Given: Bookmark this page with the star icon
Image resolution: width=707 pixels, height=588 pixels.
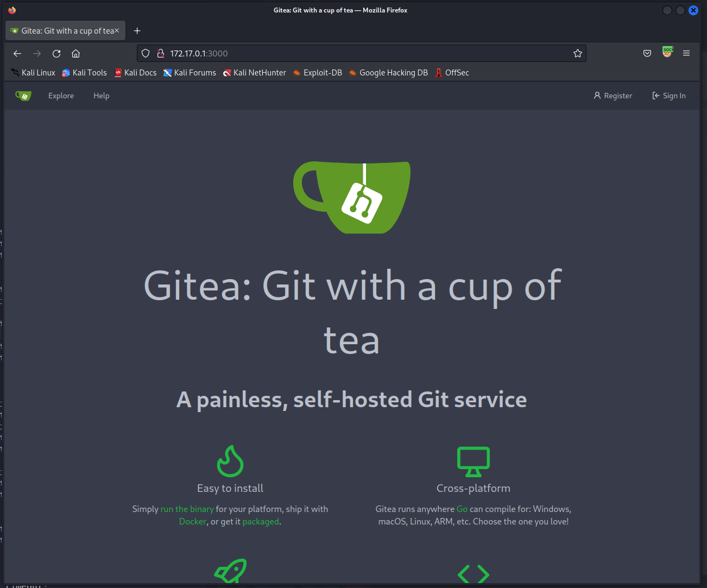Looking at the screenshot, I should point(577,53).
